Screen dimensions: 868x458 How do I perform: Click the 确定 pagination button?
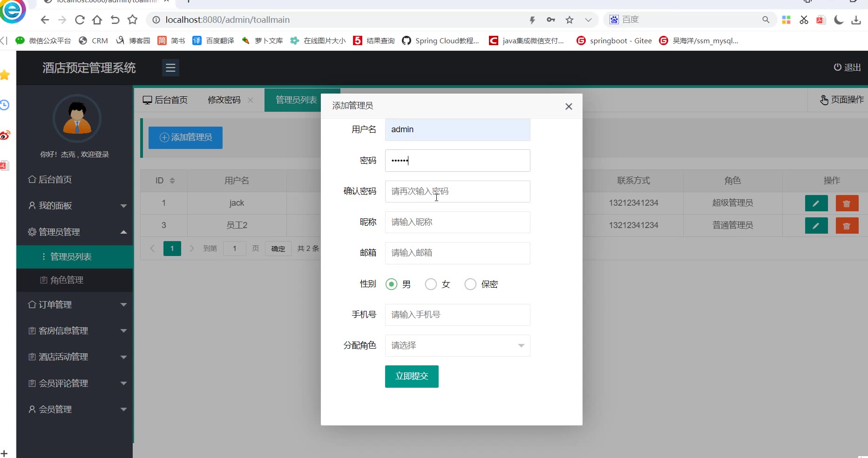278,249
